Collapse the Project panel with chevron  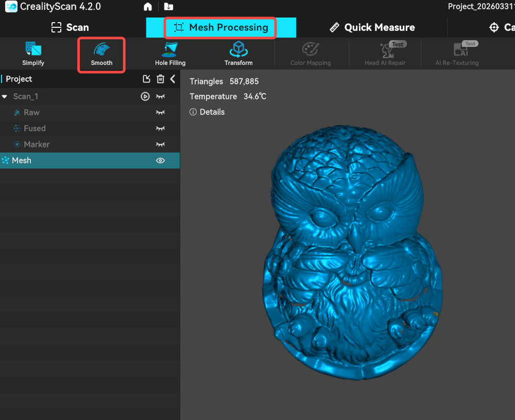[173, 79]
